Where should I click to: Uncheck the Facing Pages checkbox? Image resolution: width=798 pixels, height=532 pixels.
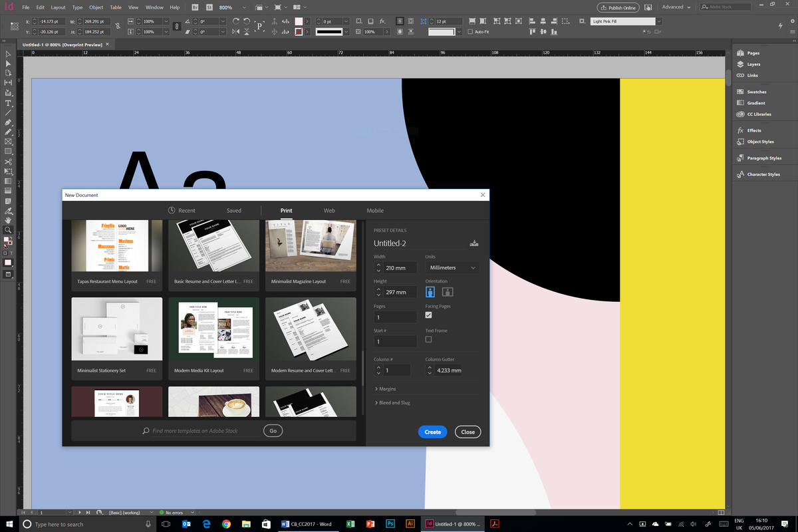(429, 315)
